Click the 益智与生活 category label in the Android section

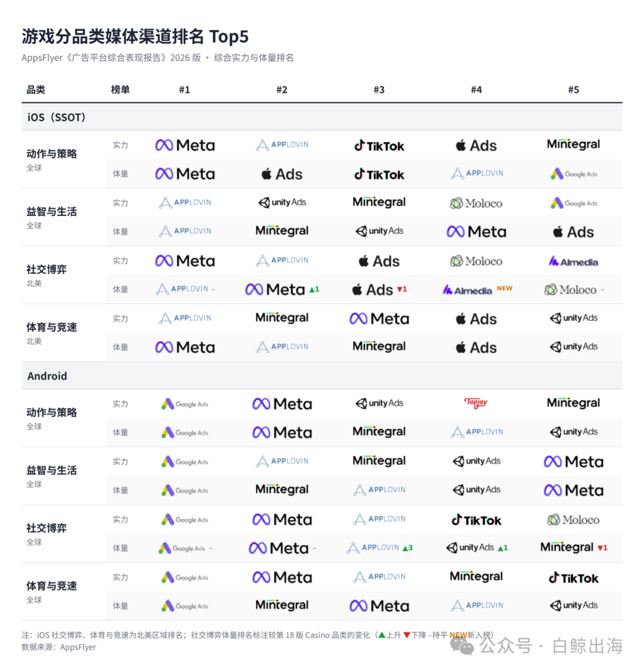pyautogui.click(x=52, y=470)
